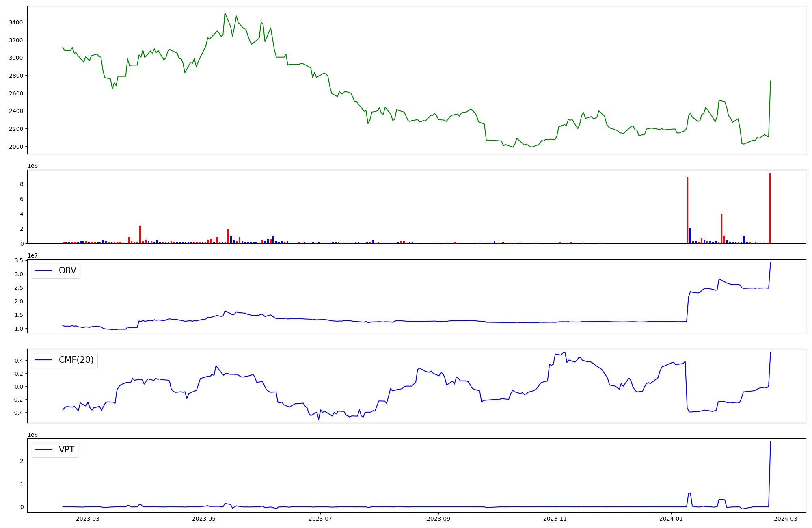This screenshot has height=528, width=812.
Task: Click the 3.5 tick on the OBV axis
Action: click(x=19, y=261)
